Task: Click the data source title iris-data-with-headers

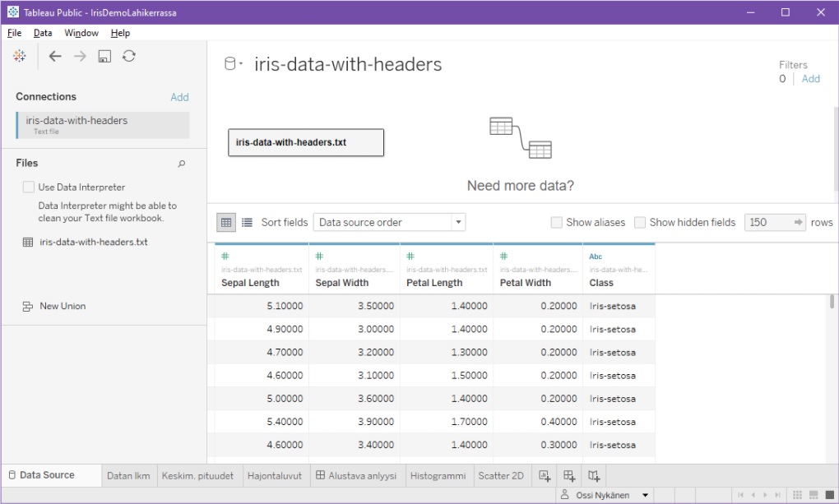Action: 348,64
